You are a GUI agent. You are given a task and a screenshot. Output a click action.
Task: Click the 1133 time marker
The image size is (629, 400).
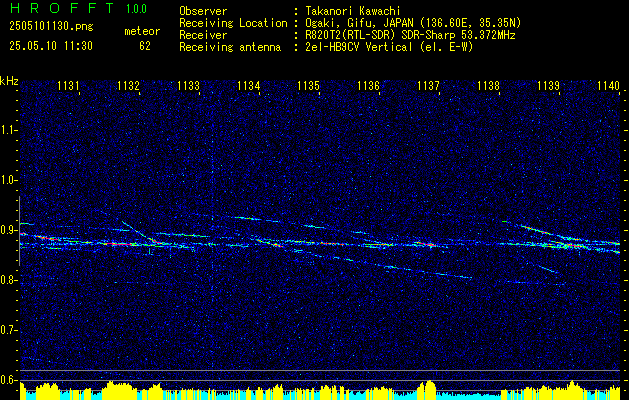(x=189, y=85)
